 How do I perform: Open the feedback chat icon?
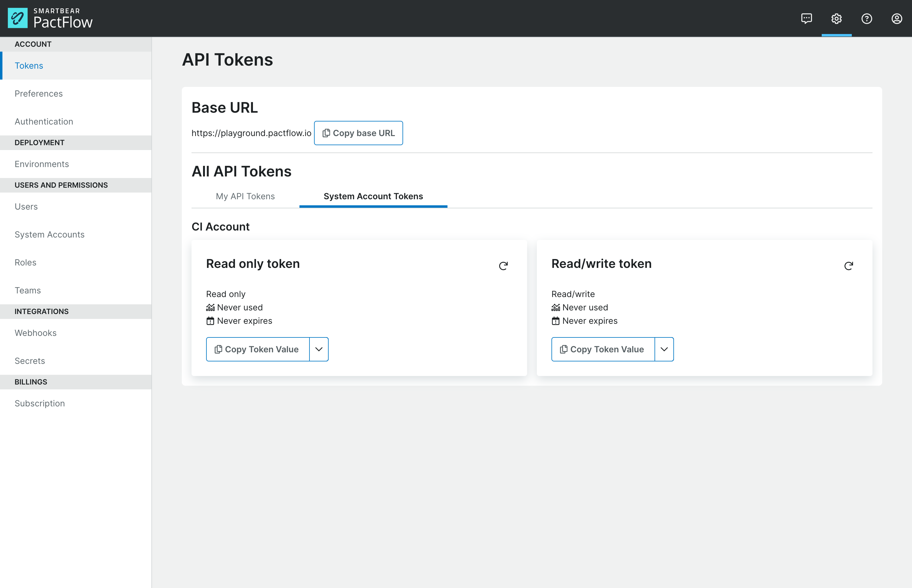pos(806,18)
